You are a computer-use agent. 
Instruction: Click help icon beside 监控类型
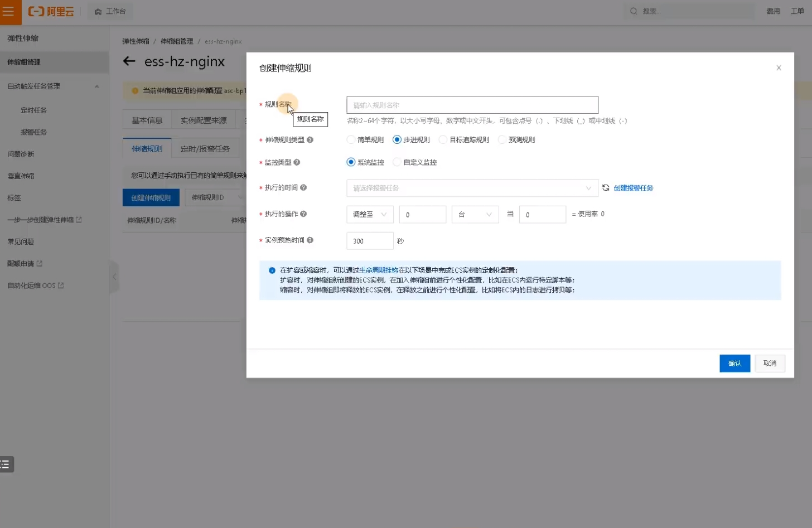point(297,162)
